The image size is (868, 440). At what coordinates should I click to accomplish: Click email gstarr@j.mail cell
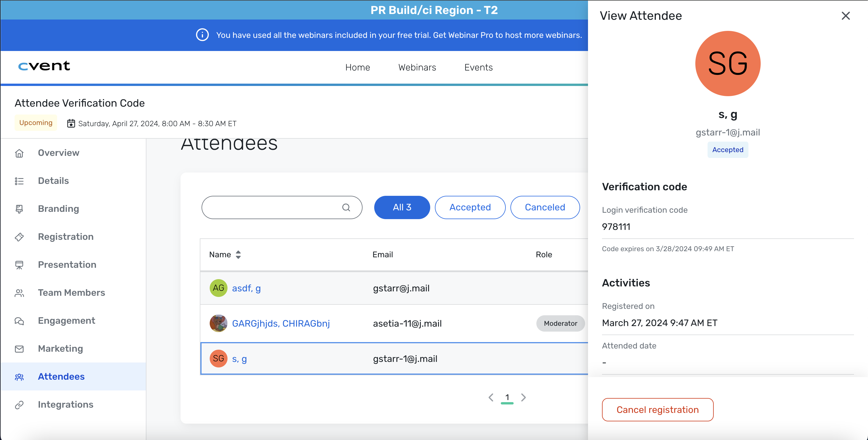click(401, 288)
